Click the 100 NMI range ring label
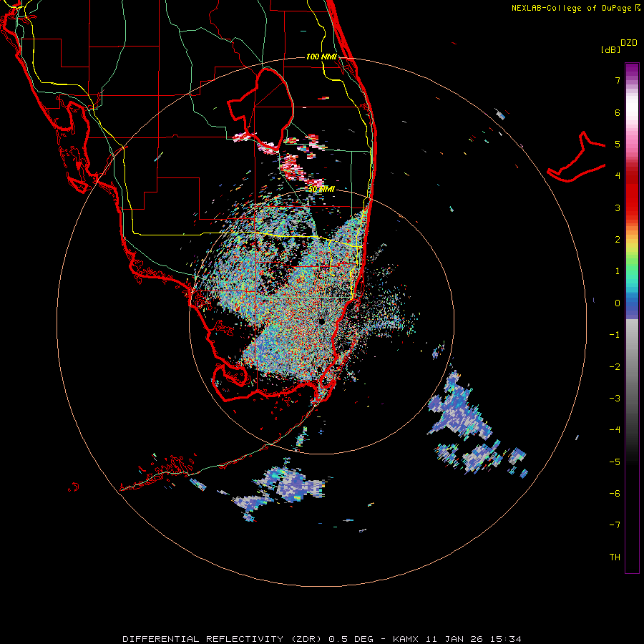 coord(321,57)
